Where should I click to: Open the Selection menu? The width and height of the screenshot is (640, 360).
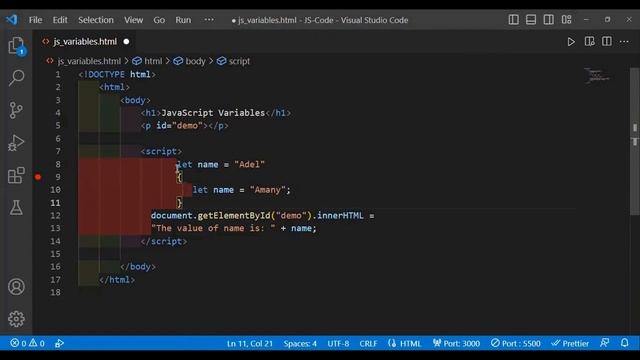96,20
